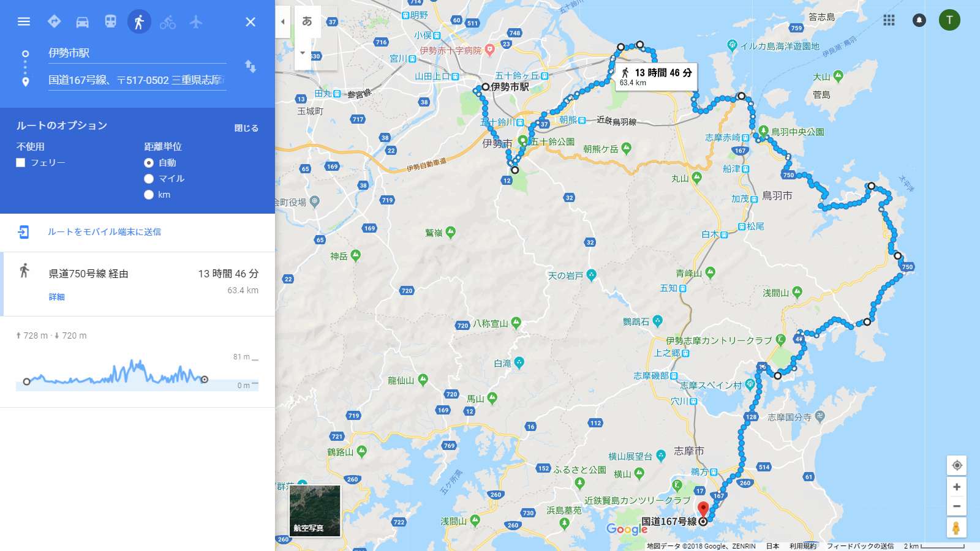The height and width of the screenshot is (551, 980).
Task: Select the flight travel mode icon
Action: [x=196, y=22]
